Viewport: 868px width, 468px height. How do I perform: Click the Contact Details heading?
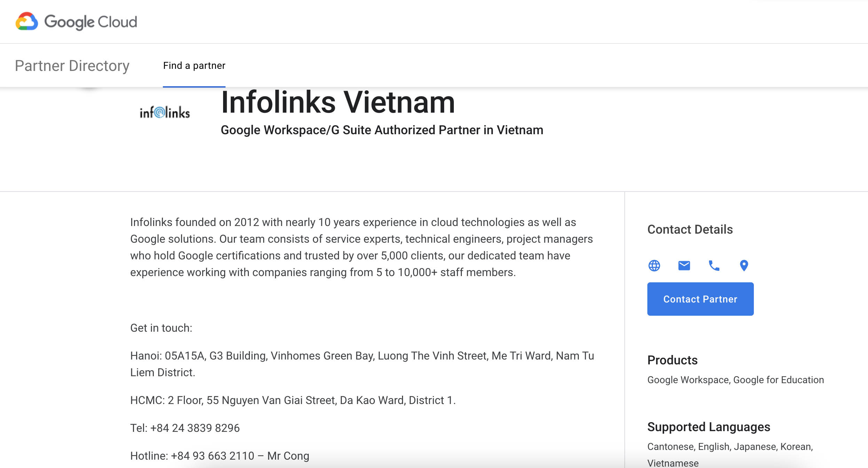click(x=690, y=229)
